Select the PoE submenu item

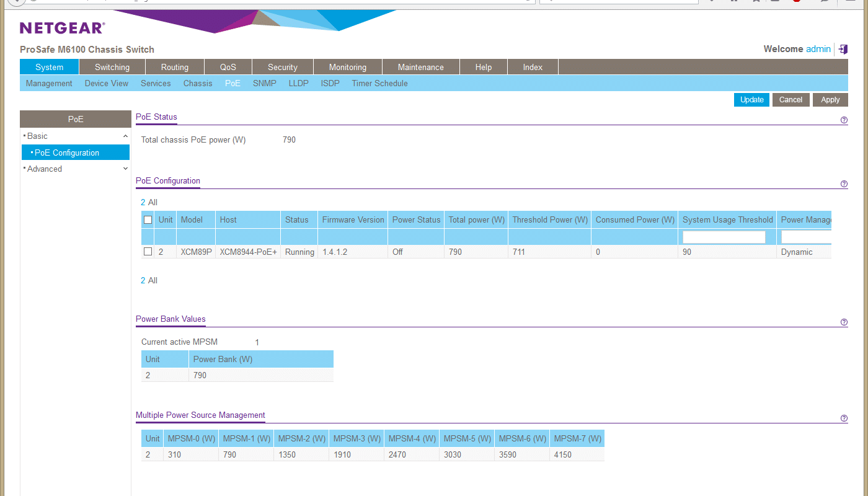click(232, 83)
